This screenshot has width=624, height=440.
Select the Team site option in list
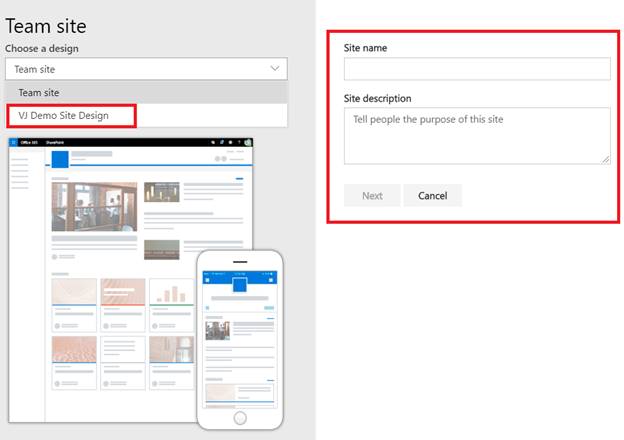pos(146,93)
